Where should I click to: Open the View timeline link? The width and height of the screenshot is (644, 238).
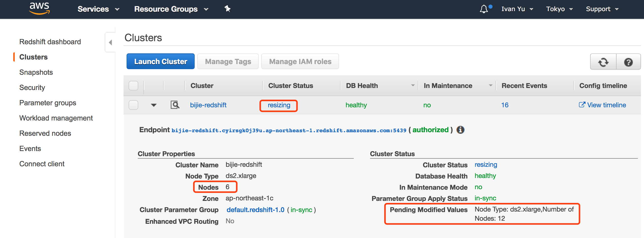607,105
